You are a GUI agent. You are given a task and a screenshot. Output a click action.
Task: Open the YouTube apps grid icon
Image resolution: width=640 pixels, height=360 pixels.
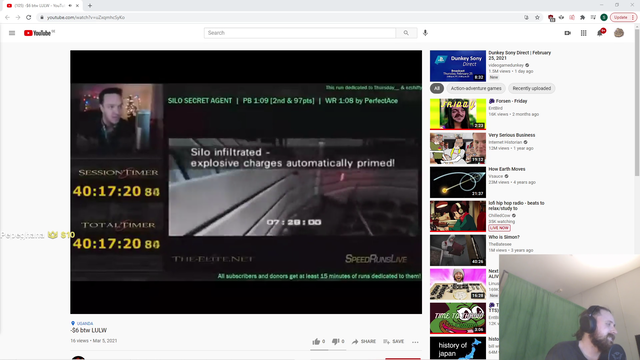[584, 33]
